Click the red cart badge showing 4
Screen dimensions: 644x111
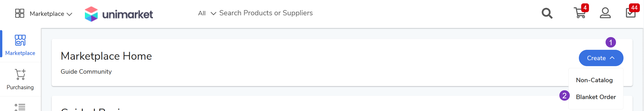(585, 8)
